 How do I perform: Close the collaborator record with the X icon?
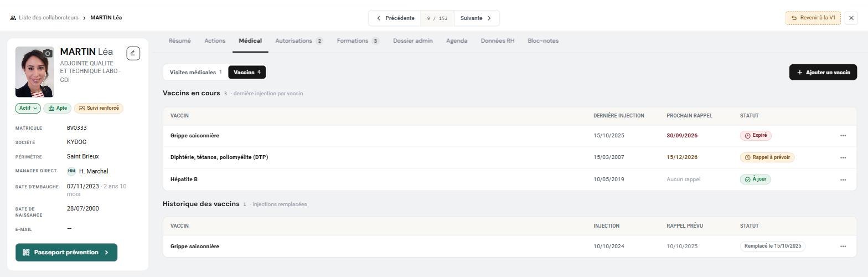851,18
